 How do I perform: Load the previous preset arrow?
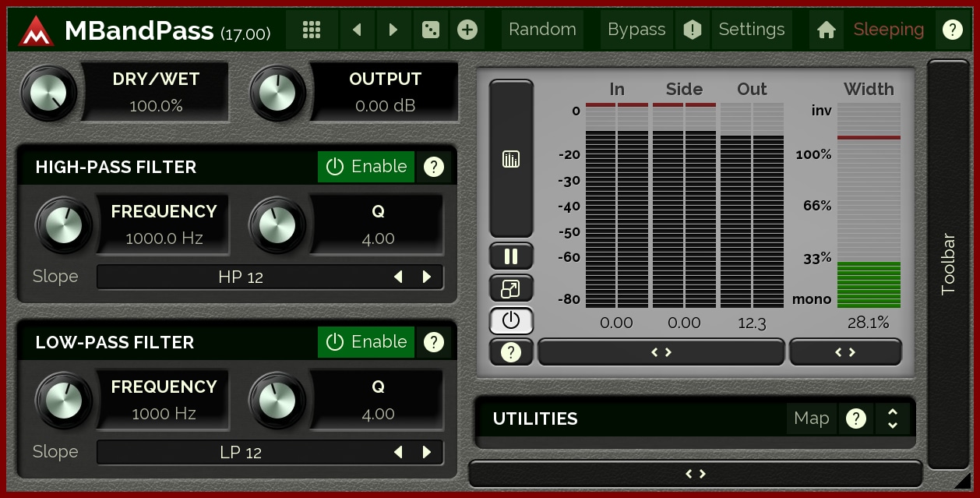tap(357, 30)
